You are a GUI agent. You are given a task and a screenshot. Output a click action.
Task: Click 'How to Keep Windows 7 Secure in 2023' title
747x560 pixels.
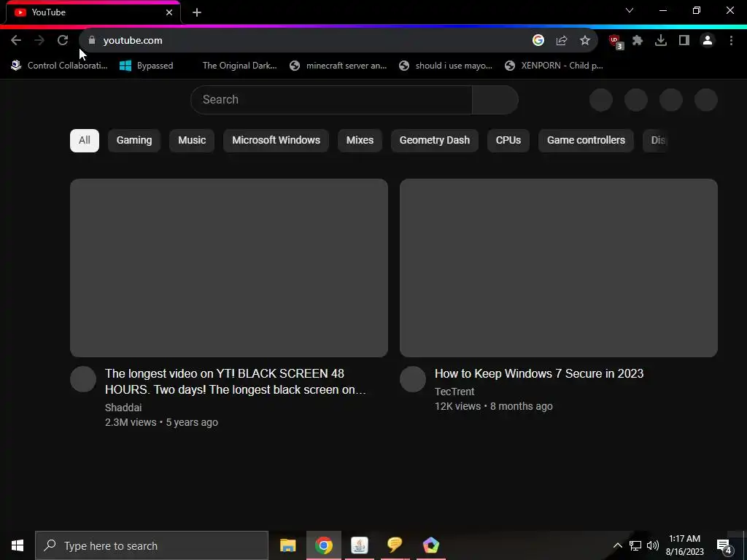(x=539, y=373)
